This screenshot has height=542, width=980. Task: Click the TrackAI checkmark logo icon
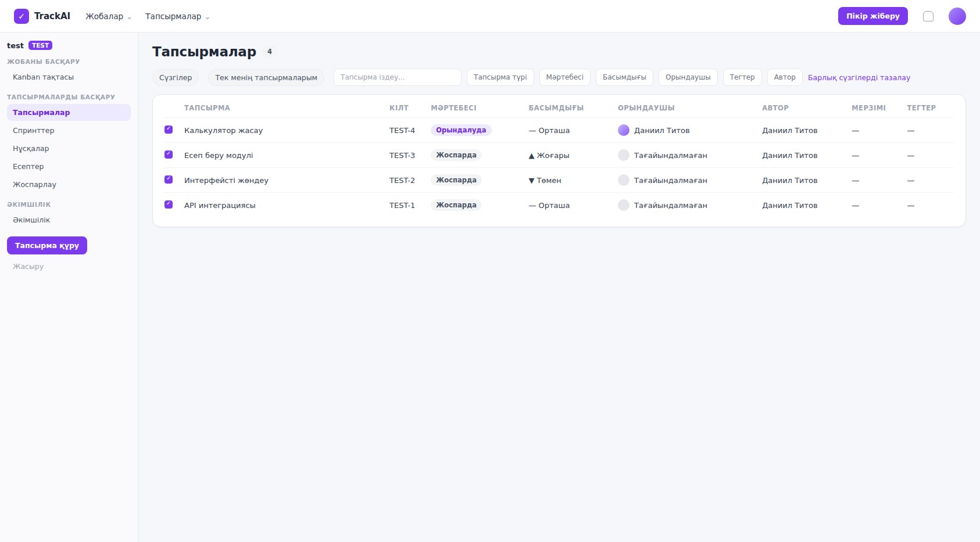point(22,16)
